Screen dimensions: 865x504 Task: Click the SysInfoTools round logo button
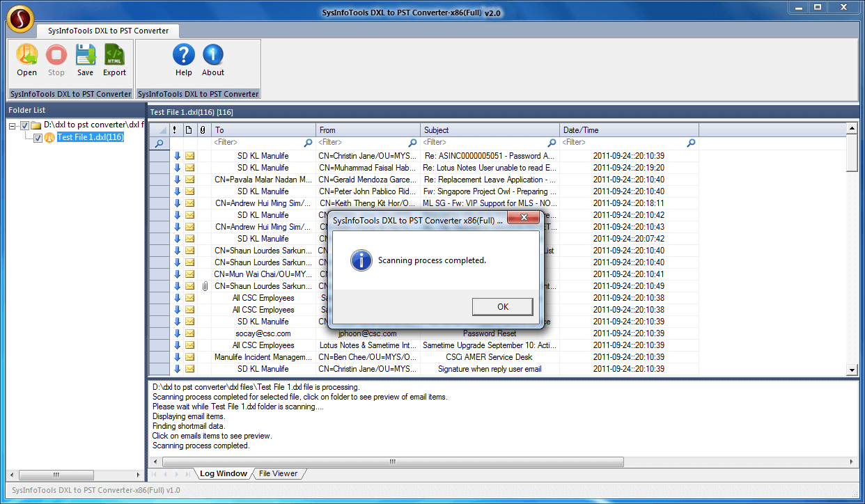pos(20,19)
